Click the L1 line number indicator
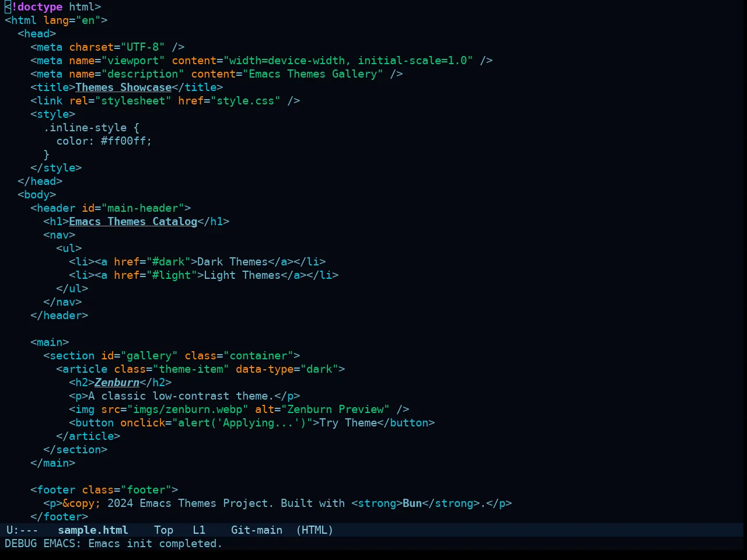 pos(199,530)
